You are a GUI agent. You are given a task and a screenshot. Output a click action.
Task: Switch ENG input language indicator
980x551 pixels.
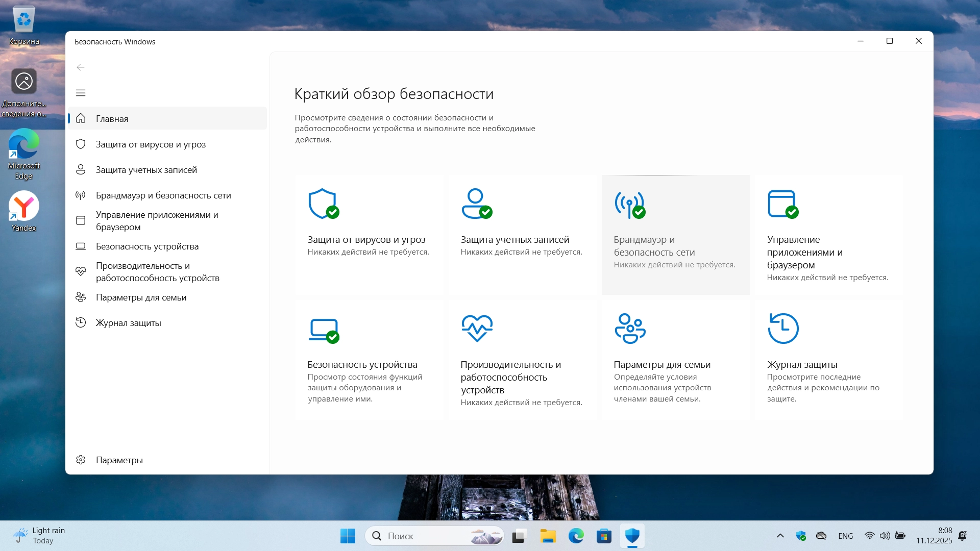pyautogui.click(x=845, y=536)
